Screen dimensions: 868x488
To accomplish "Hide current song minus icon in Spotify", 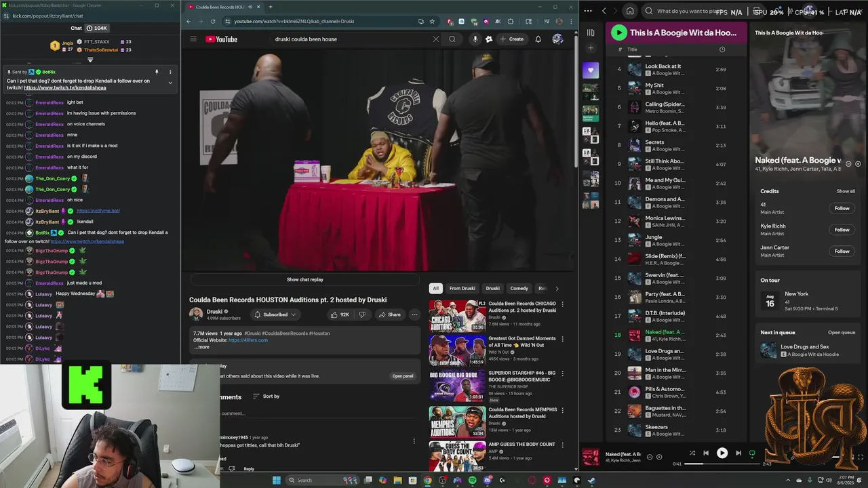I will pos(650,457).
